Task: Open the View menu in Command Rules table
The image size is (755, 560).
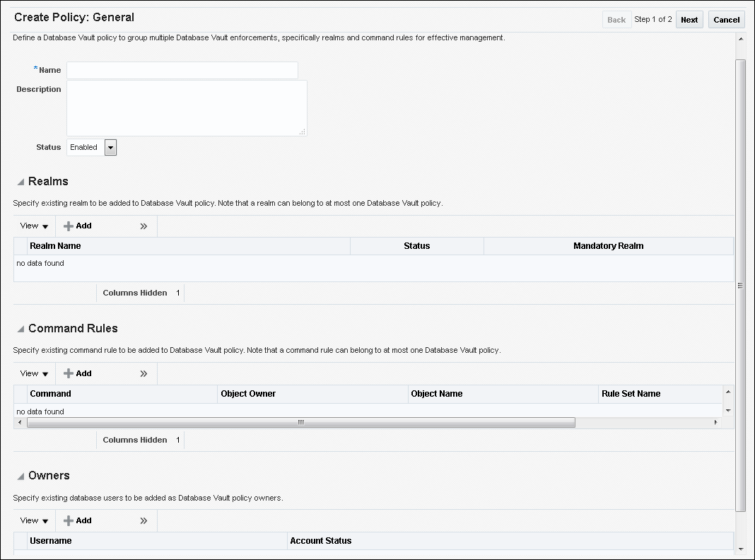Action: [x=34, y=373]
